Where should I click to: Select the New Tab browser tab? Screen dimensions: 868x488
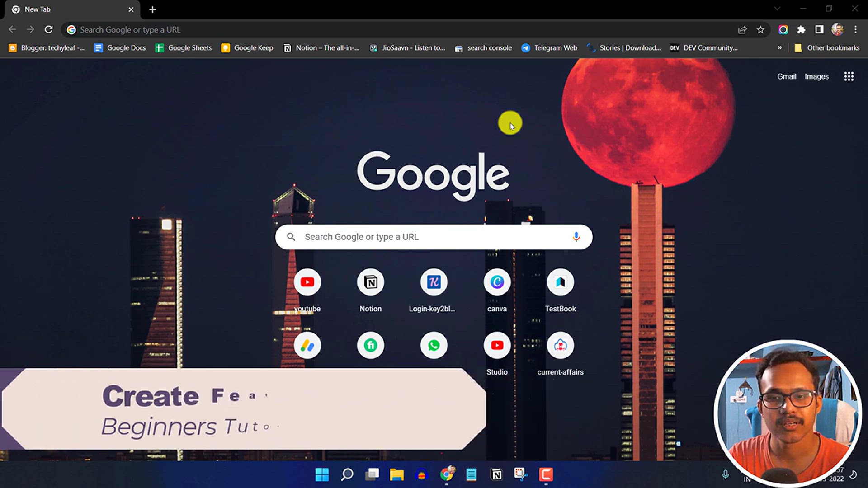pyautogui.click(x=72, y=9)
